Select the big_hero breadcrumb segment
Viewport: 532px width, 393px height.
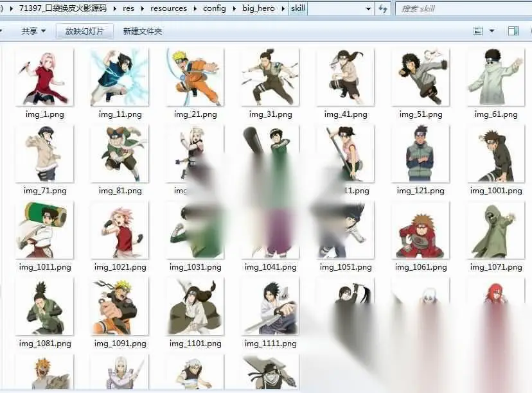click(x=258, y=8)
